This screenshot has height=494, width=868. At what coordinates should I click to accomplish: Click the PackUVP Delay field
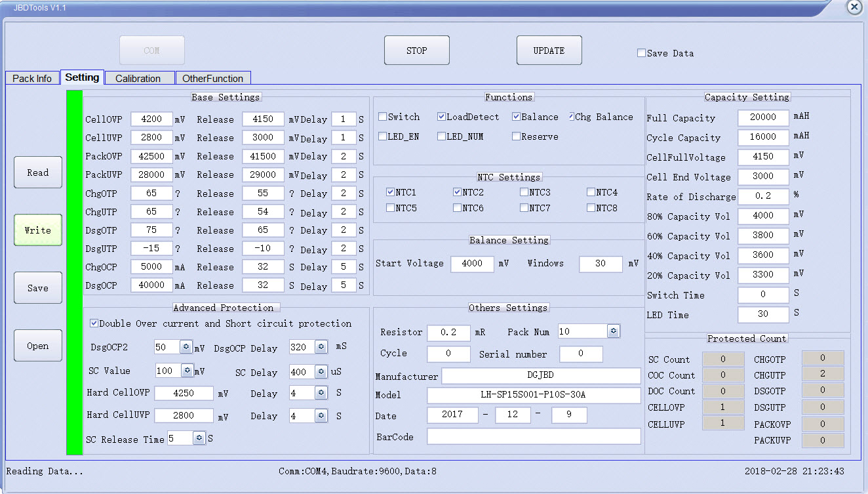[344, 175]
